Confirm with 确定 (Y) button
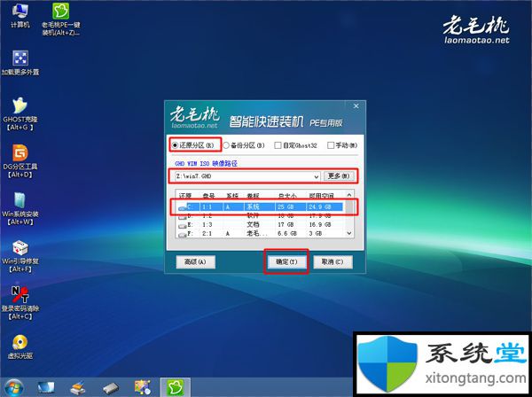 [286, 261]
